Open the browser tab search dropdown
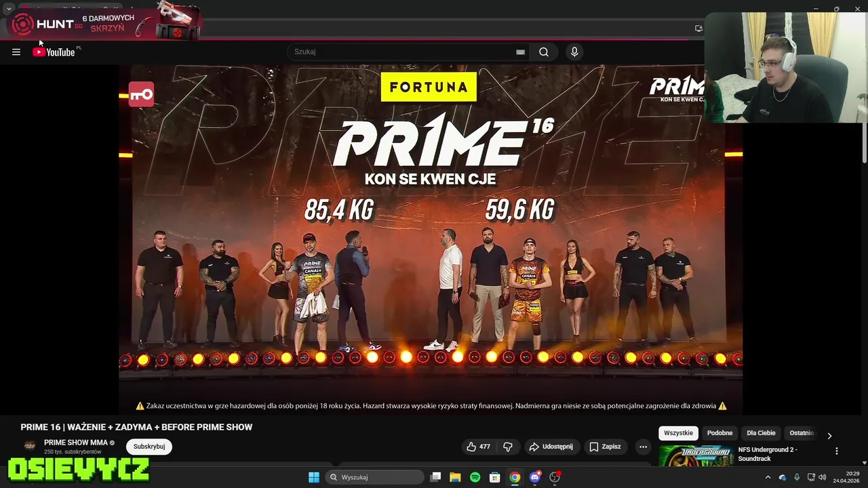Viewport: 868px width, 488px height. click(8, 9)
